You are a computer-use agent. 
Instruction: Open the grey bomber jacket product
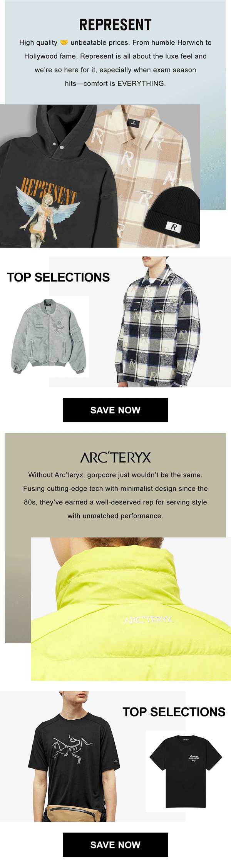tap(49, 337)
